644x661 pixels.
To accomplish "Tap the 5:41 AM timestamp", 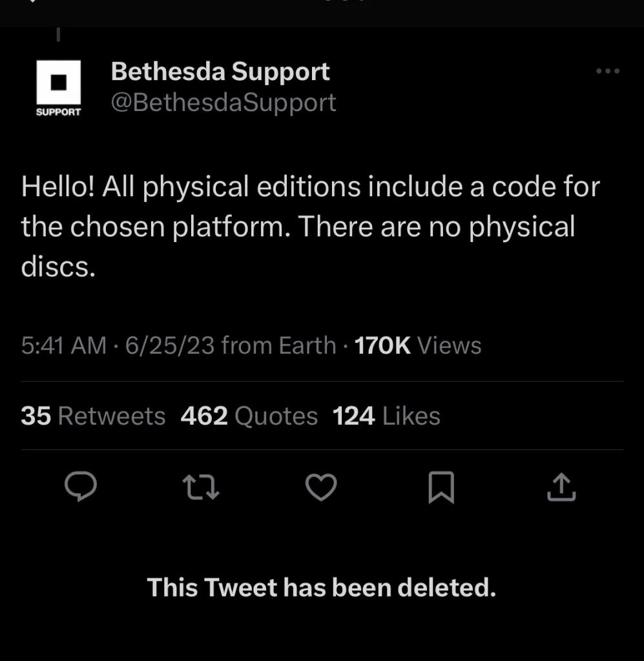I will tap(63, 346).
